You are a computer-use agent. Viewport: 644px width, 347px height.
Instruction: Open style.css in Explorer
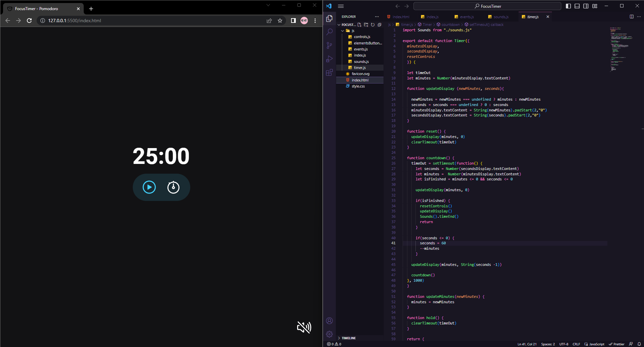click(x=358, y=86)
